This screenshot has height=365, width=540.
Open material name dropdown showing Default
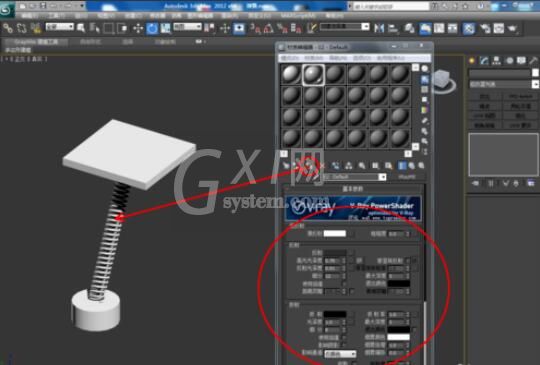point(354,177)
